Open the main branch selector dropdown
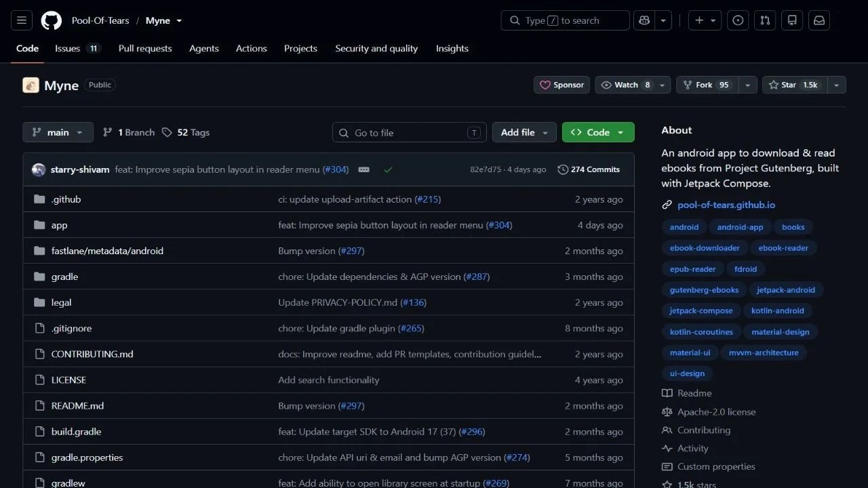The image size is (868, 488). 58,132
